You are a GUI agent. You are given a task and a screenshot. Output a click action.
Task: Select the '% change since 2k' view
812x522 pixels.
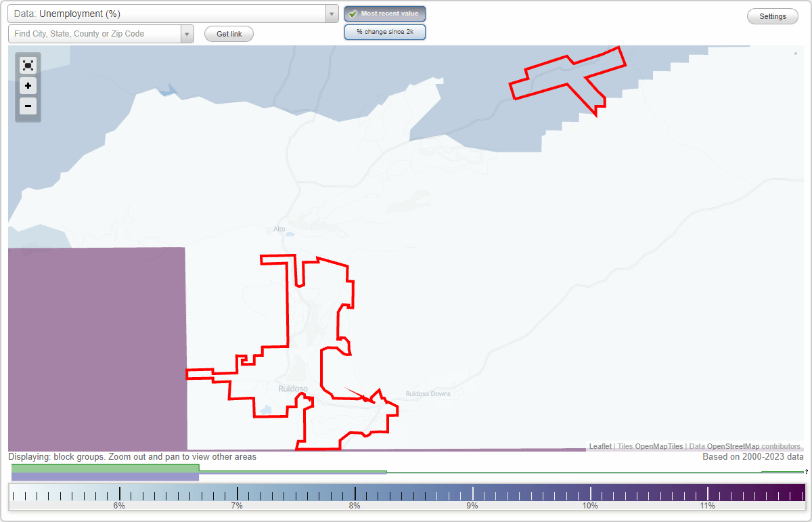384,31
